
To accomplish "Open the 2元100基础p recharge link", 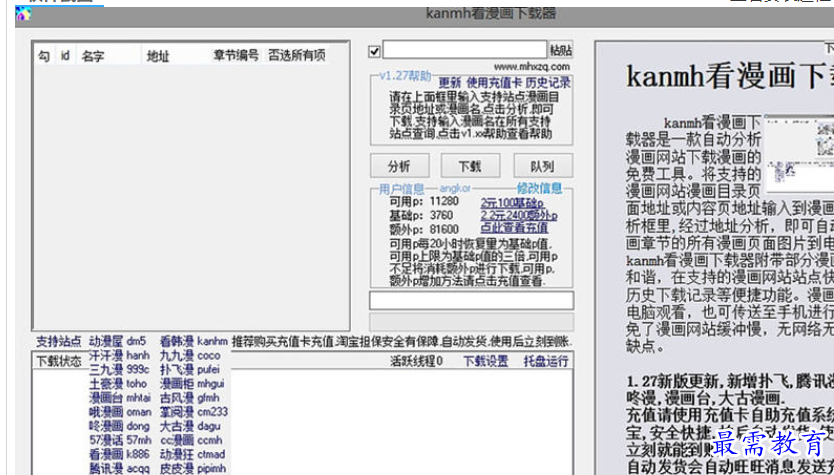I will (513, 203).
